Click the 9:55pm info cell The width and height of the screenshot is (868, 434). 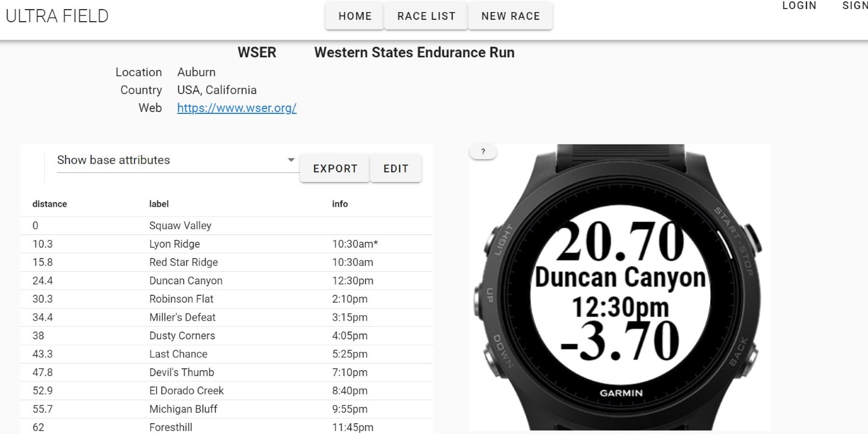pos(350,409)
